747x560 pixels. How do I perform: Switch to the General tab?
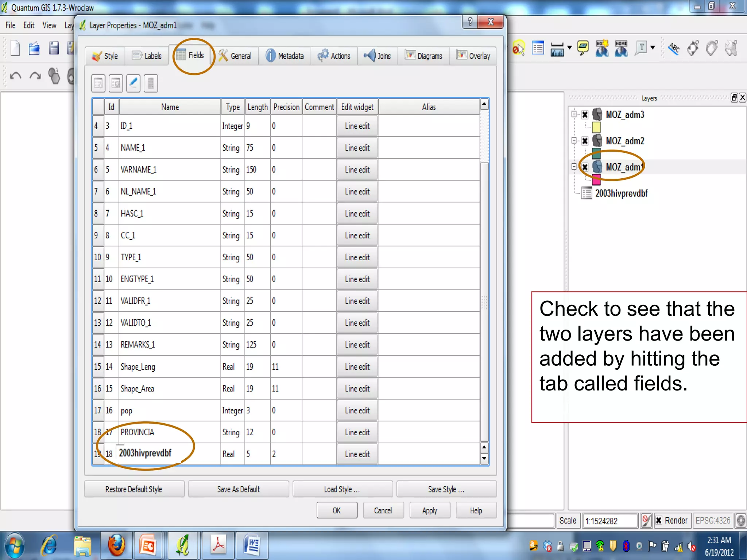tap(235, 56)
